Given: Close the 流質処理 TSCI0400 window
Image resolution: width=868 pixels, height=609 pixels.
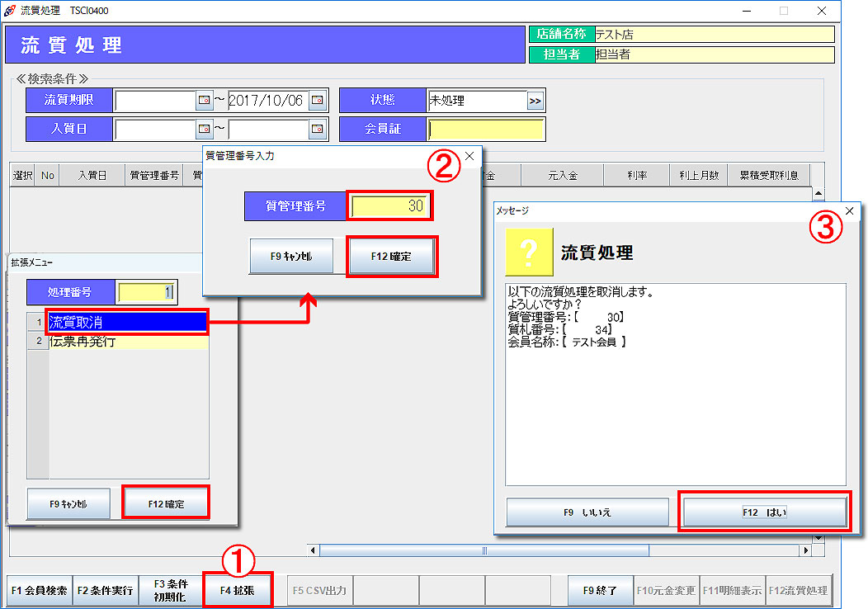Looking at the screenshot, I should point(822,11).
